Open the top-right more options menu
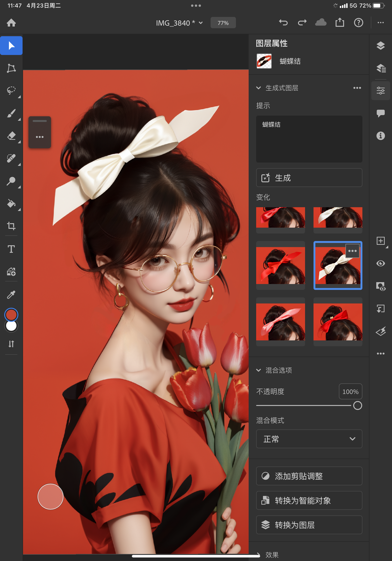The image size is (392, 561). (380, 23)
